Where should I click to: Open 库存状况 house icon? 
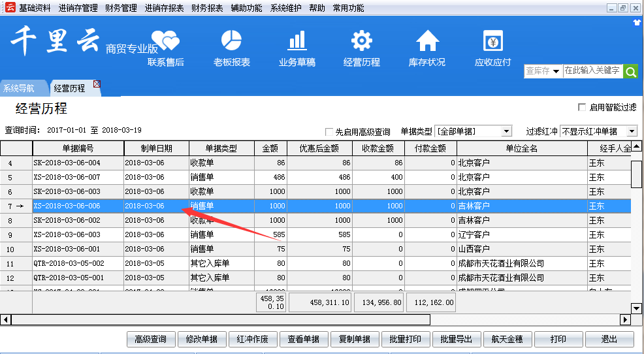pyautogui.click(x=427, y=41)
